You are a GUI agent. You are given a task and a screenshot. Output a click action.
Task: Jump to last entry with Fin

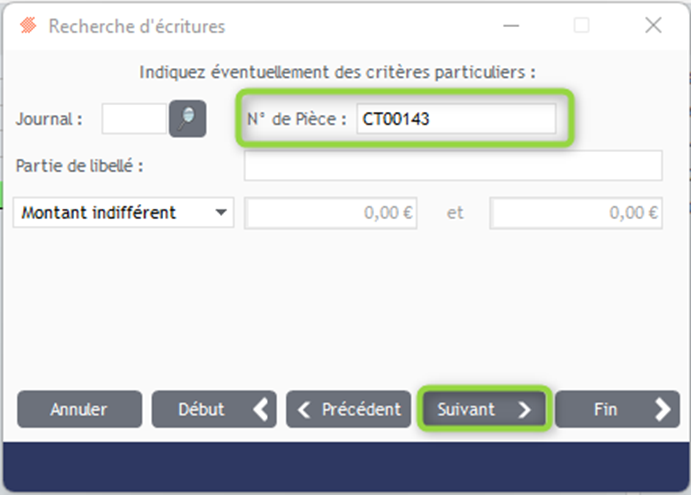(x=617, y=409)
